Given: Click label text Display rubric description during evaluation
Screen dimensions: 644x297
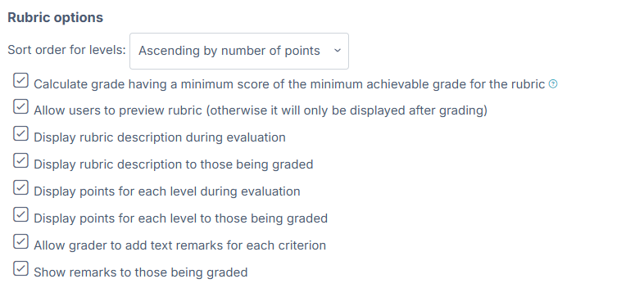Looking at the screenshot, I should pyautogui.click(x=159, y=137).
